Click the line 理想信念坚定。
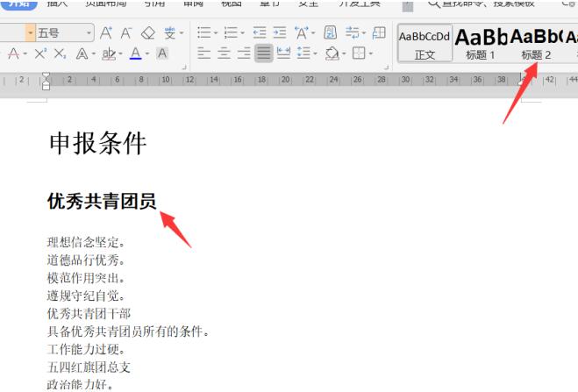This screenshot has width=578, height=392. pos(86,242)
